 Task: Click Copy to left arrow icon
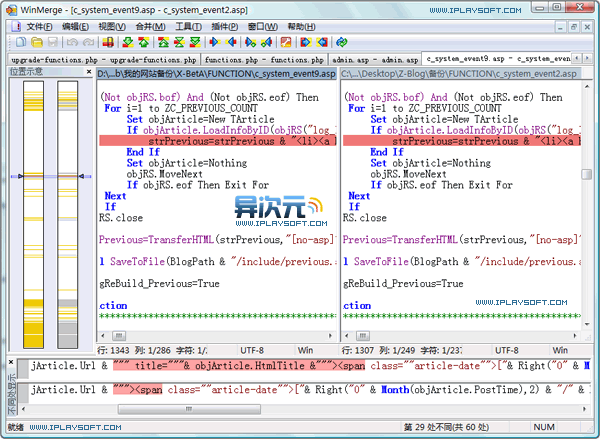(231, 42)
